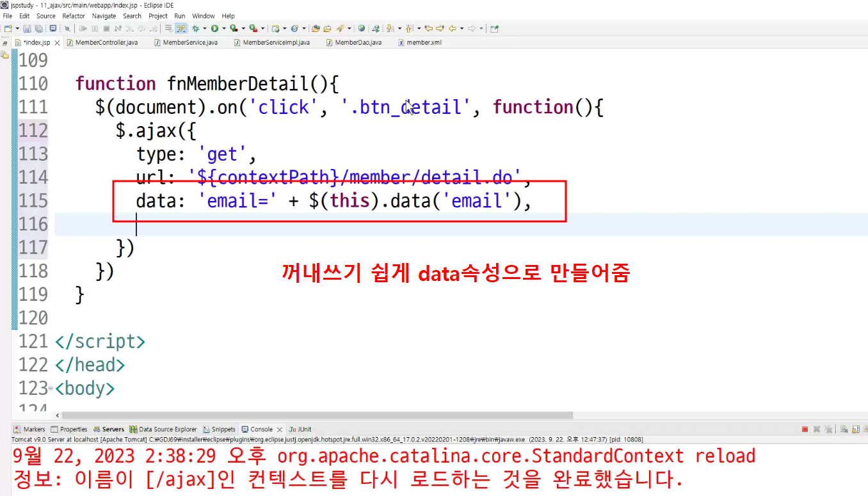Click the Next Annotation arrow icon
The image size is (868, 496).
[x=389, y=28]
